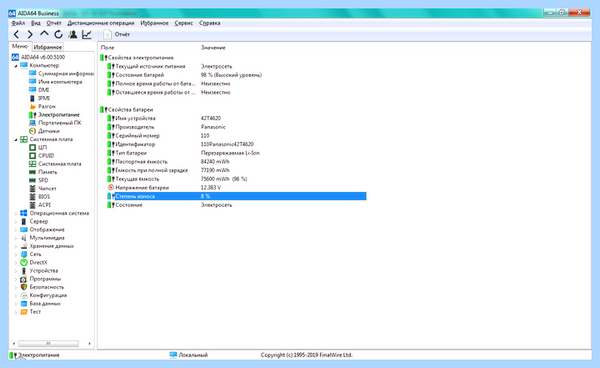Switch to the Меню tab

pyautogui.click(x=20, y=46)
